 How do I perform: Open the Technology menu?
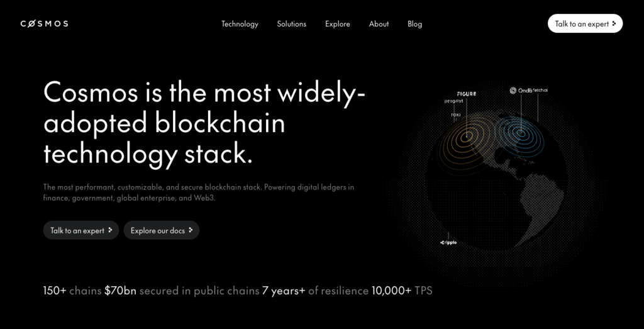pos(240,24)
